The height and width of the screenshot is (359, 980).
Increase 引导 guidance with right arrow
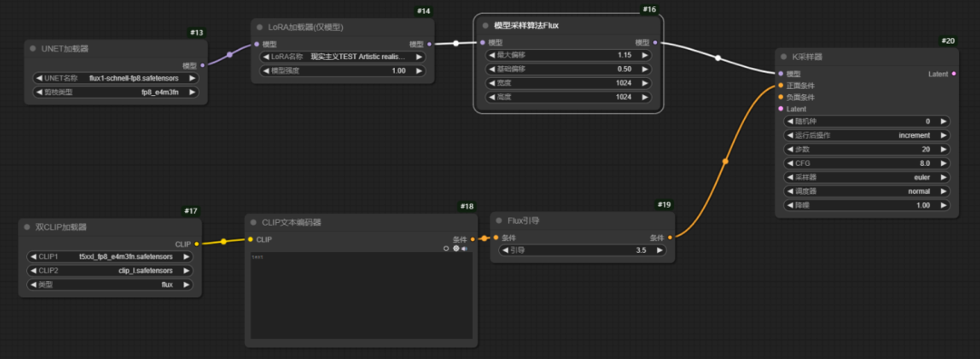(x=659, y=250)
